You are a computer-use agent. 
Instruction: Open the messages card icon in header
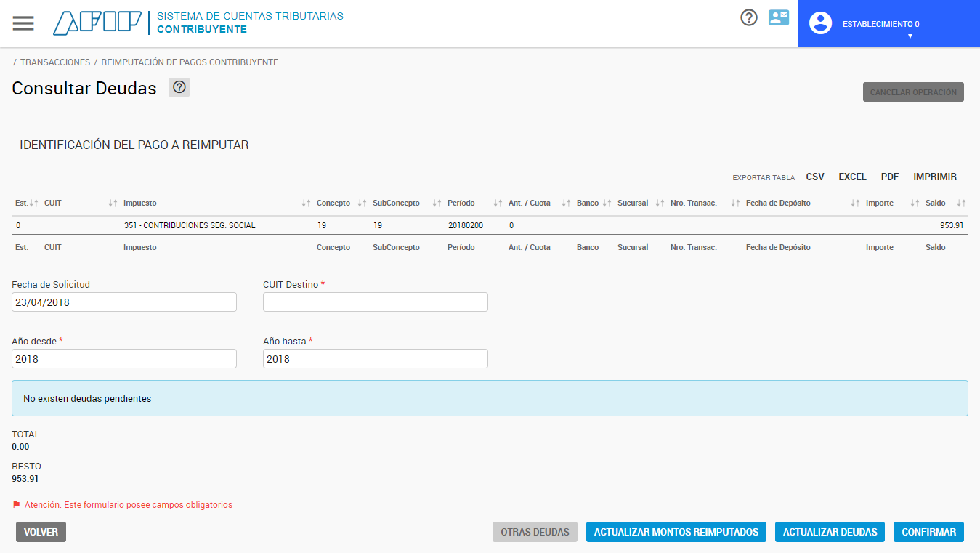click(x=779, y=17)
